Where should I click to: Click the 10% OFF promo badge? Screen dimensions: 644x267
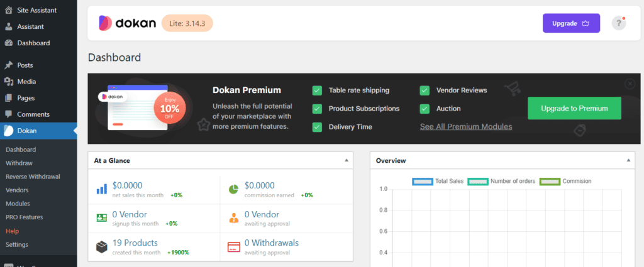point(170,108)
